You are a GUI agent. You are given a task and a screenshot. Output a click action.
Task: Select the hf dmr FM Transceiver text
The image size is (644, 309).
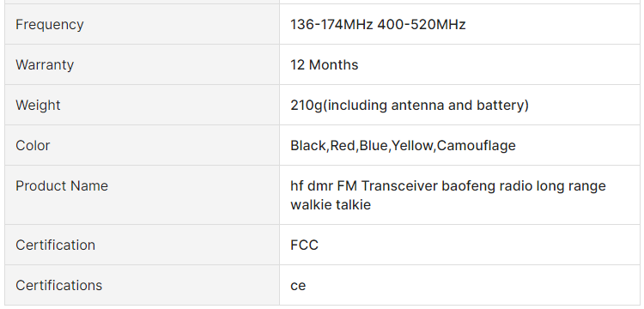click(364, 186)
